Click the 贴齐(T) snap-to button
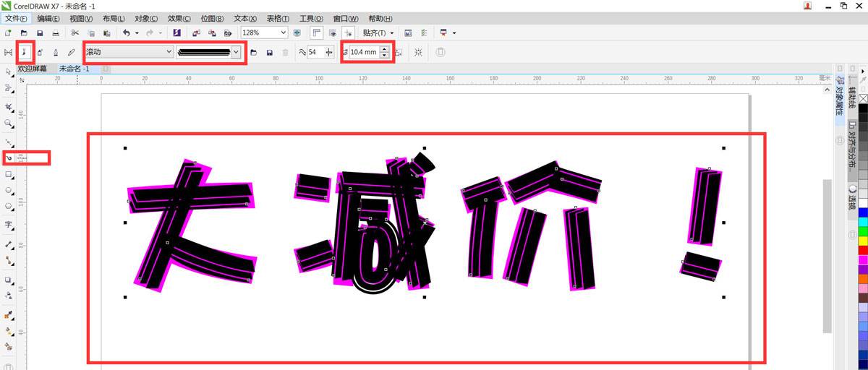 click(378, 33)
